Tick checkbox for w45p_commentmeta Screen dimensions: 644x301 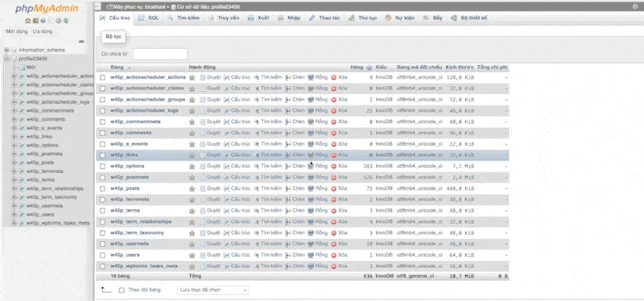click(x=103, y=122)
